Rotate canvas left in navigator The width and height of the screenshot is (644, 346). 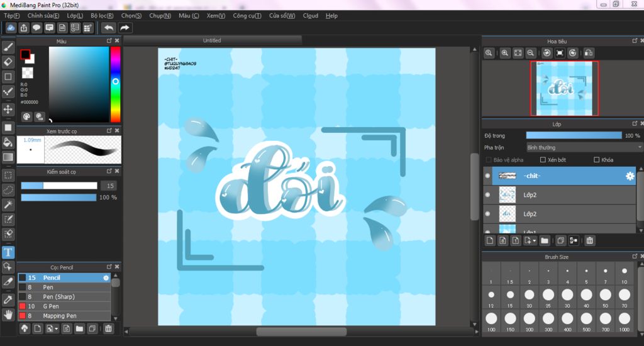[x=547, y=53]
